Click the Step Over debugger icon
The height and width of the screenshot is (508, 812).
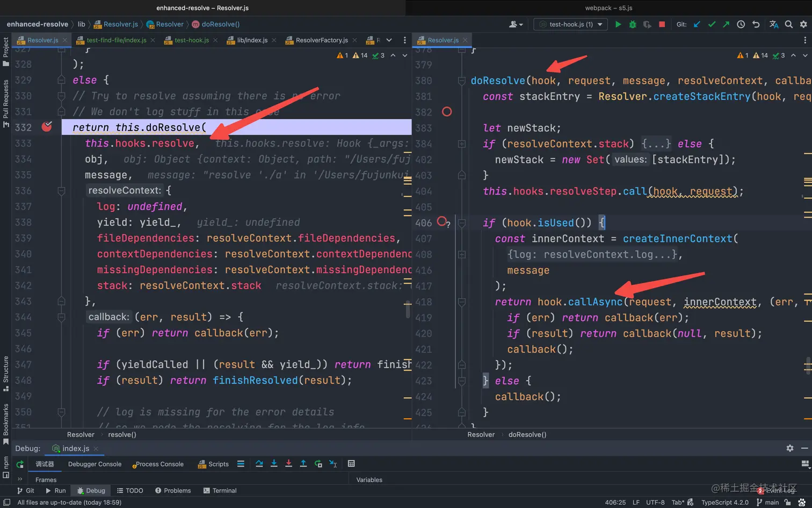coord(259,464)
